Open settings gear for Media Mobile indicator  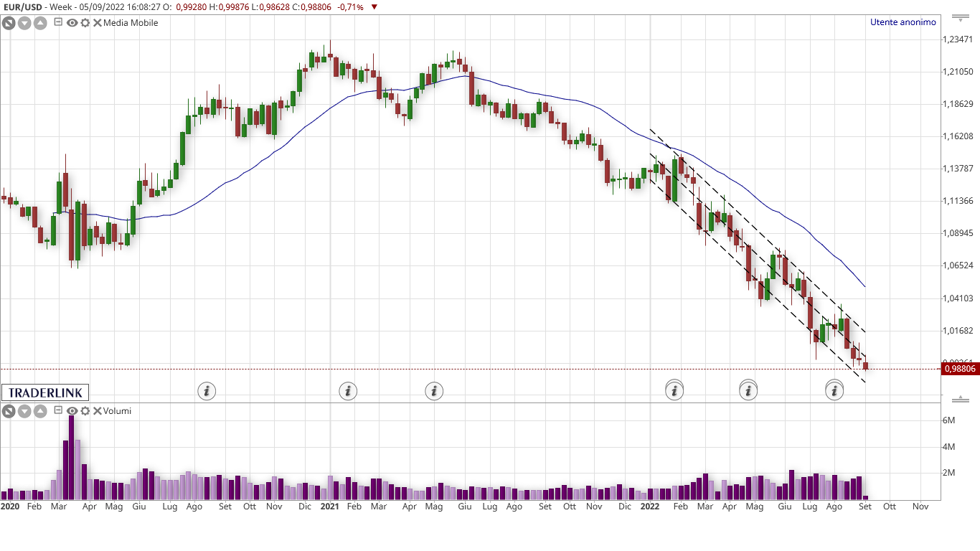click(x=85, y=23)
